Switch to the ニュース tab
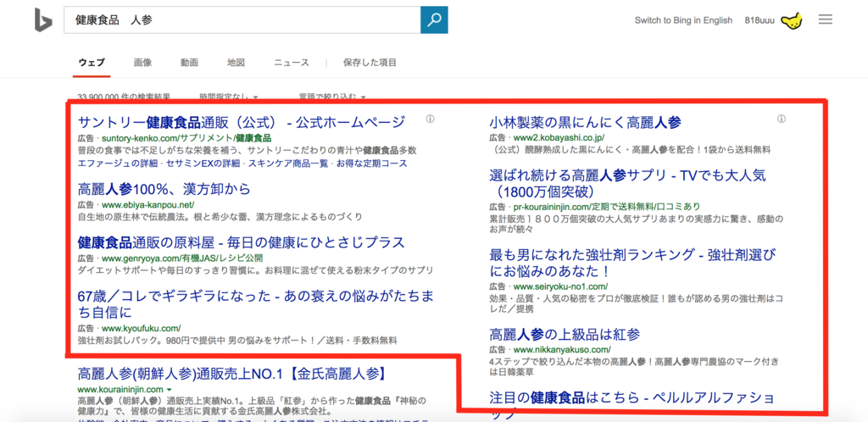The image size is (868, 422). click(x=292, y=63)
